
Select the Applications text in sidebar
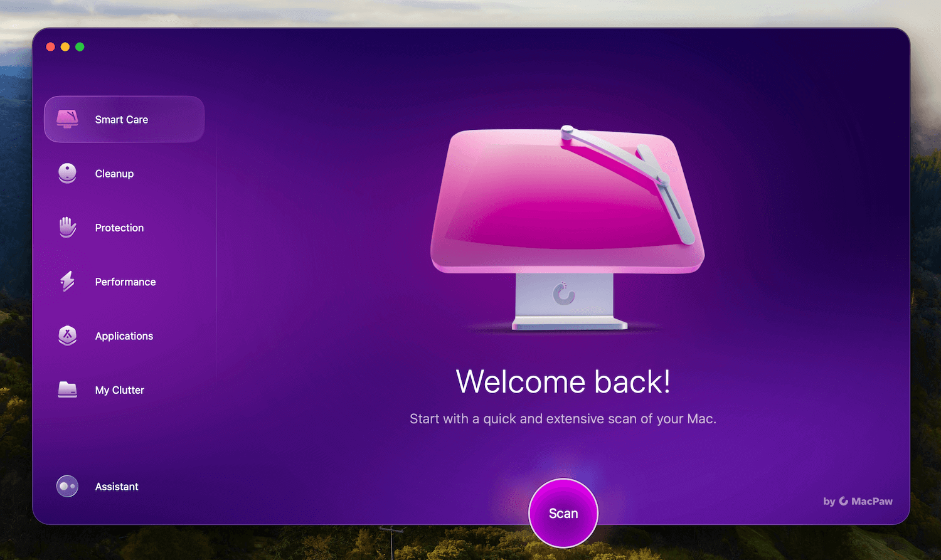coord(124,336)
